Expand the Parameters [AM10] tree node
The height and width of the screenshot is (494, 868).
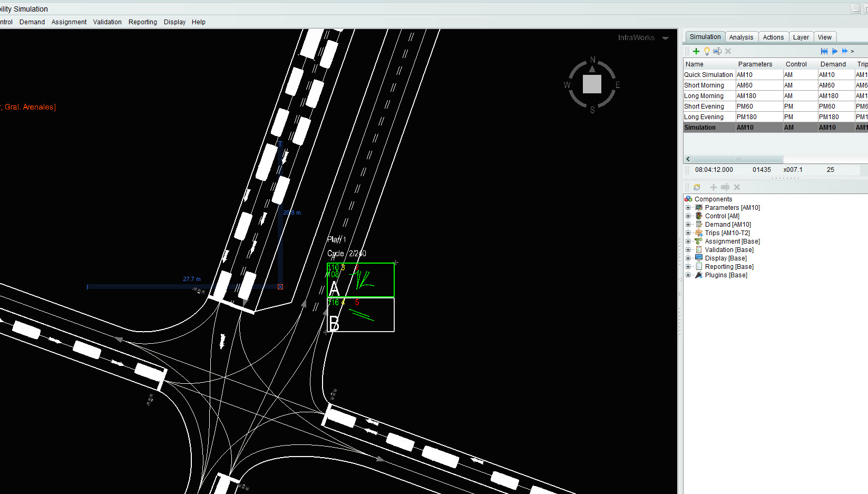coord(689,207)
